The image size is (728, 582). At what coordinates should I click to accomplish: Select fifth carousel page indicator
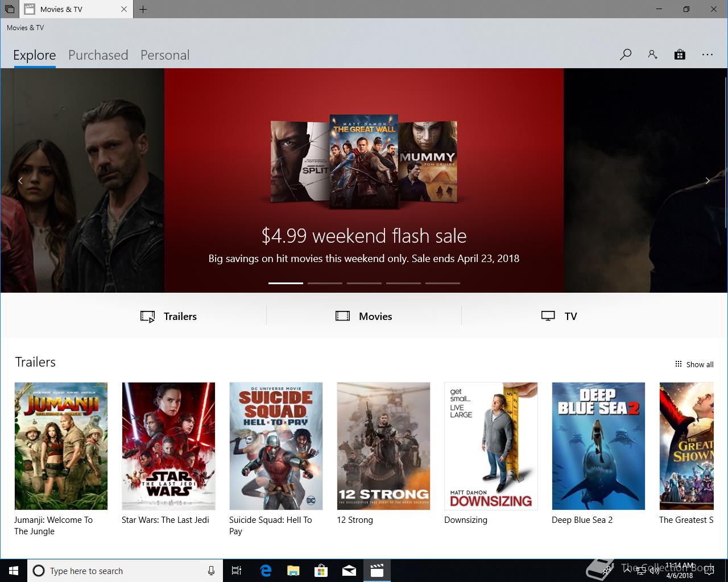pos(442,283)
